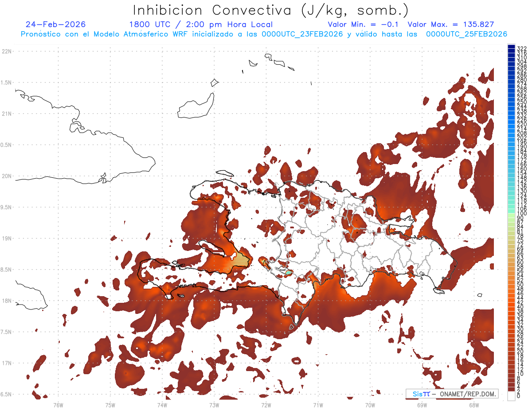This screenshot has width=532, height=411.
Task: Click the "22N" latitude label
Action: point(7,51)
